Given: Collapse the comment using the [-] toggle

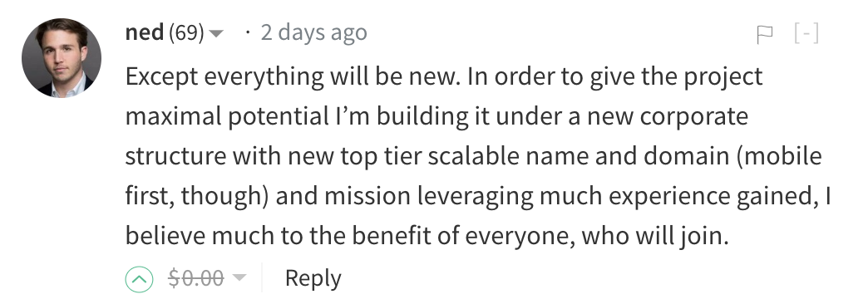Looking at the screenshot, I should (x=806, y=34).
